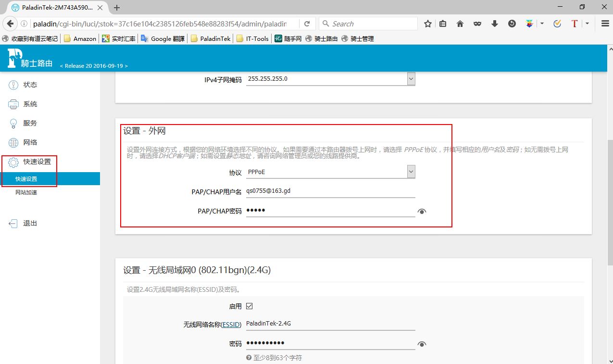The image size is (613, 364).
Task: Open the blue checkmark extension icon
Action: 557,24
